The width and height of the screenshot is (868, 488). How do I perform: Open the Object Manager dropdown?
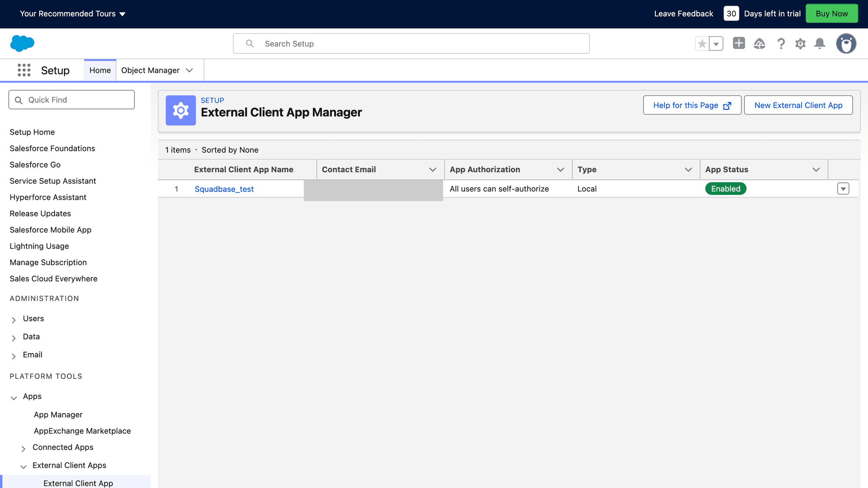coord(189,70)
